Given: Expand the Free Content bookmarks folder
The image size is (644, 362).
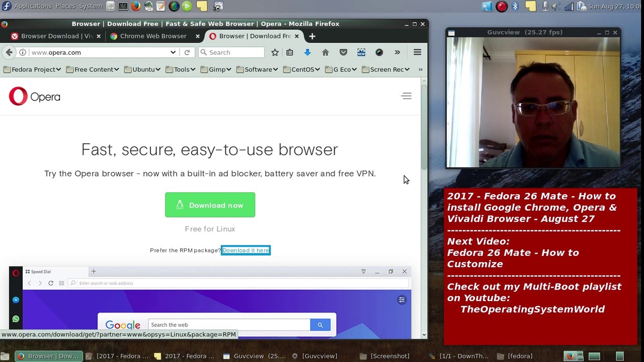Looking at the screenshot, I should (93, 69).
